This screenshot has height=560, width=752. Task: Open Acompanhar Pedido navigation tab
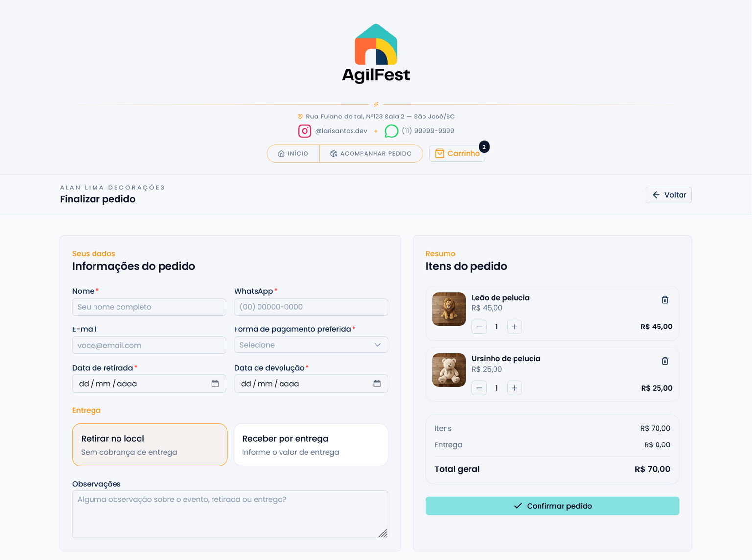(x=371, y=153)
